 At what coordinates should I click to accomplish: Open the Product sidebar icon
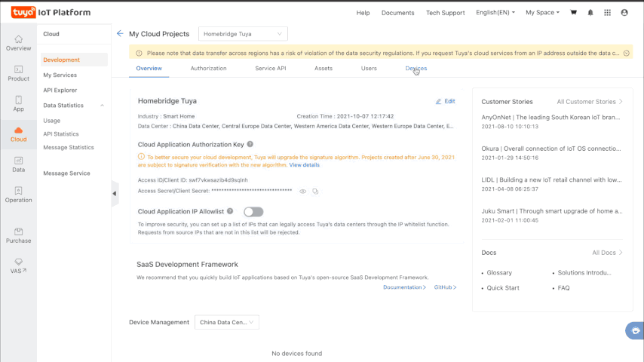pyautogui.click(x=19, y=74)
